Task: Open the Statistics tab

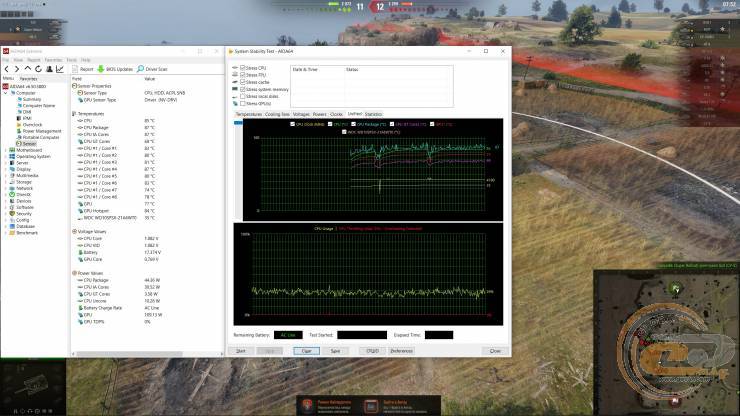Action: (x=373, y=114)
